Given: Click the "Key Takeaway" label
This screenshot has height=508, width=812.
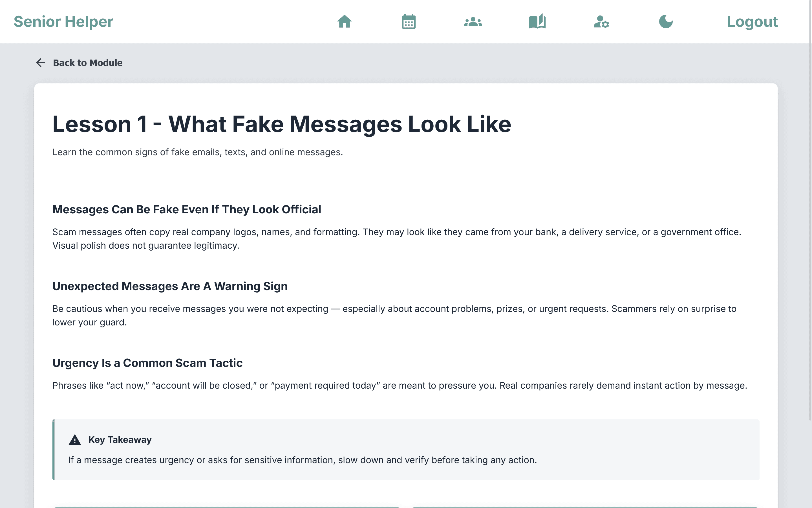Looking at the screenshot, I should pyautogui.click(x=120, y=439).
